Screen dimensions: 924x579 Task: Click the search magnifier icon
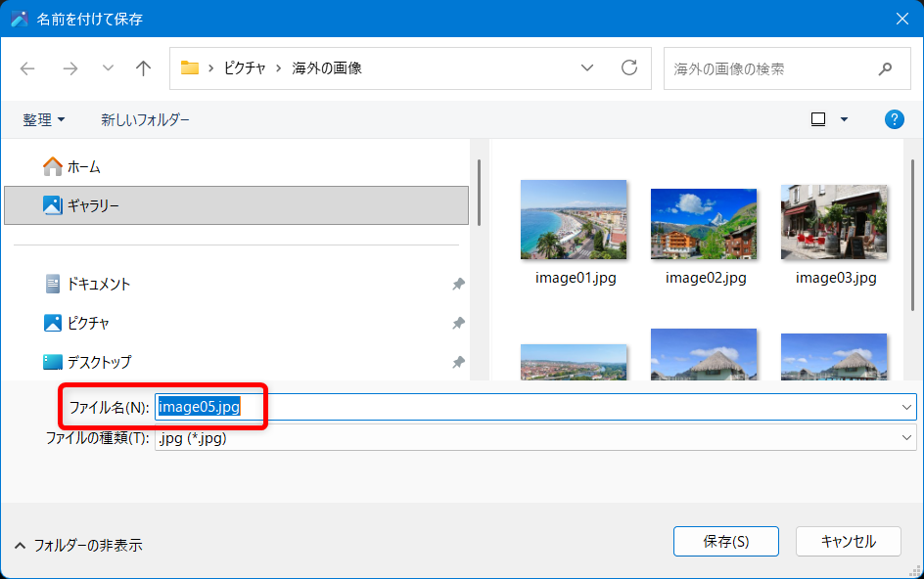pyautogui.click(x=885, y=68)
